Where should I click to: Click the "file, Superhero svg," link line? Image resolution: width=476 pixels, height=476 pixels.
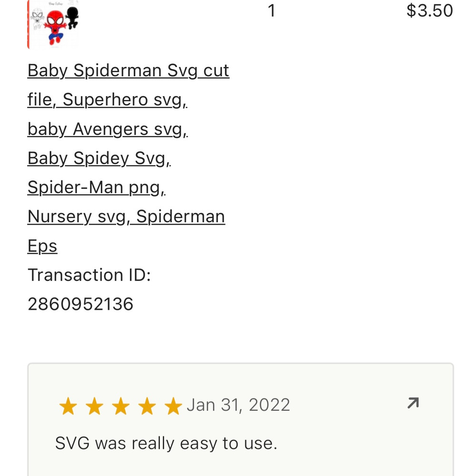107,99
